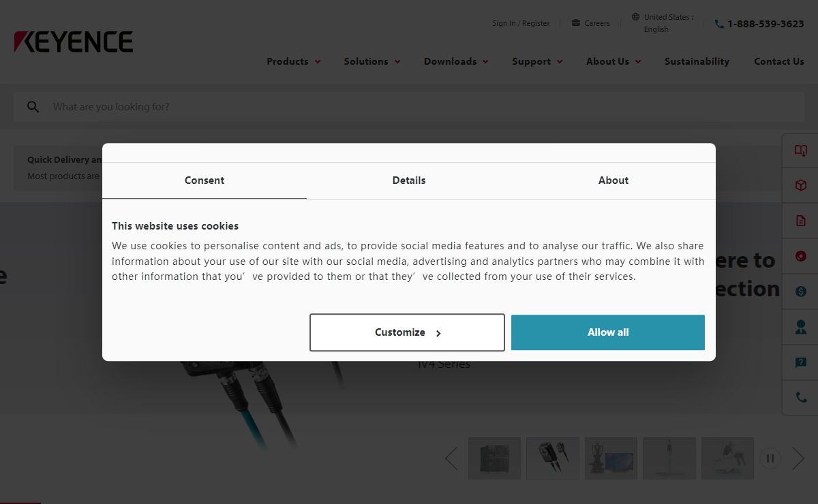Click the KEYENCE logo
Viewport: 818px width, 504px height.
74,42
